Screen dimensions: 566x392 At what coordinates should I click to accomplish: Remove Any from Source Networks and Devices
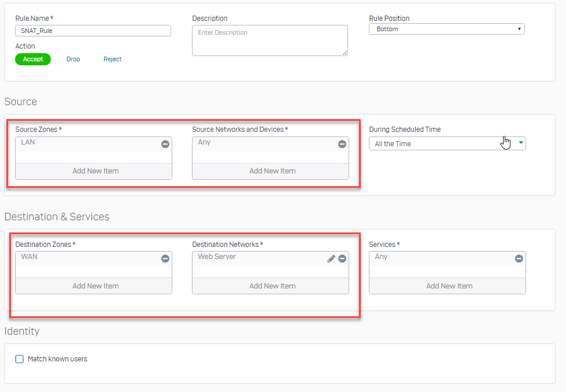point(342,144)
